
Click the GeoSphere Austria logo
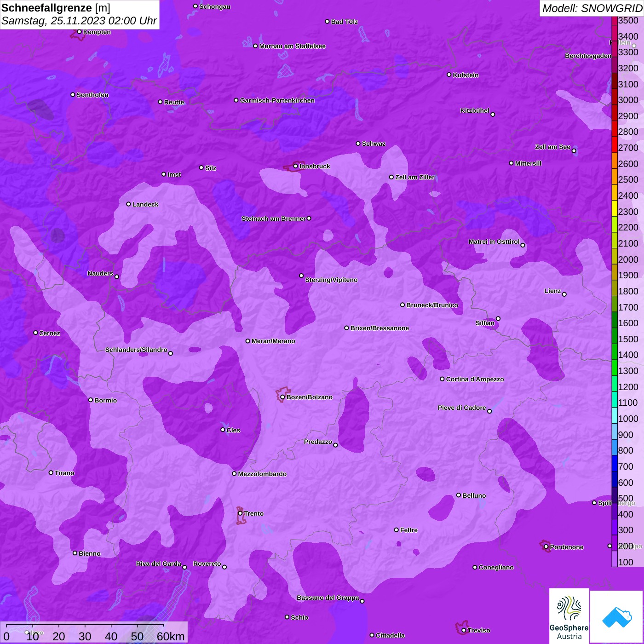[x=569, y=615]
